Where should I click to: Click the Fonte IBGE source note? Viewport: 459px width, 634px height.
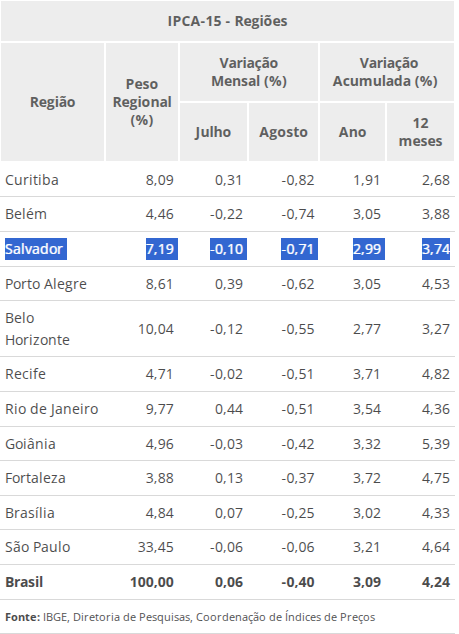tap(190, 617)
